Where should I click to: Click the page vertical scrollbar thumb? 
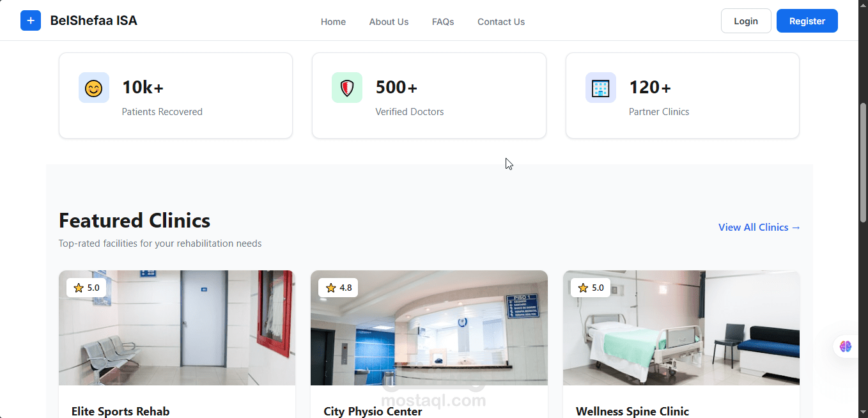(863, 163)
